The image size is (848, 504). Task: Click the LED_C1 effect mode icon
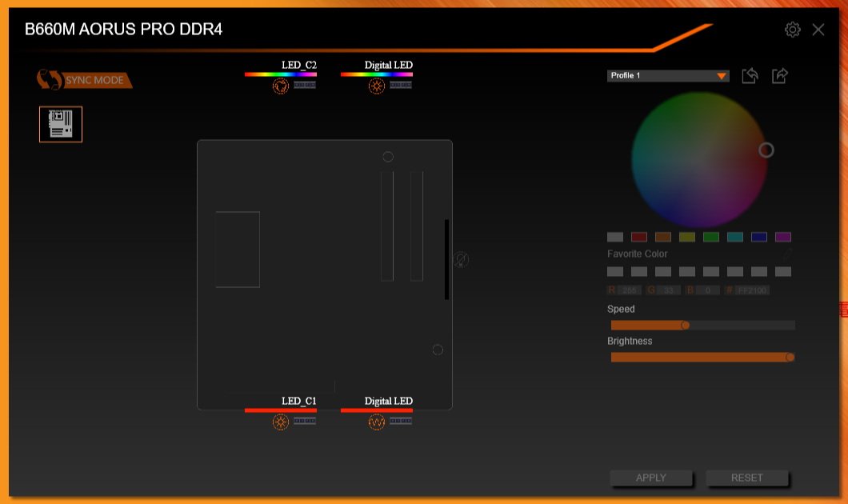point(281,422)
